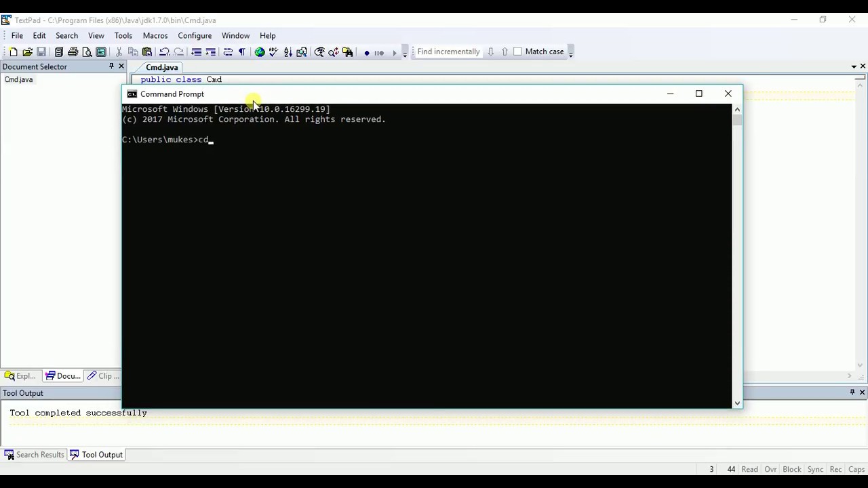Screen dimensions: 868x488
Task: Open the Search Results tab
Action: click(34, 455)
